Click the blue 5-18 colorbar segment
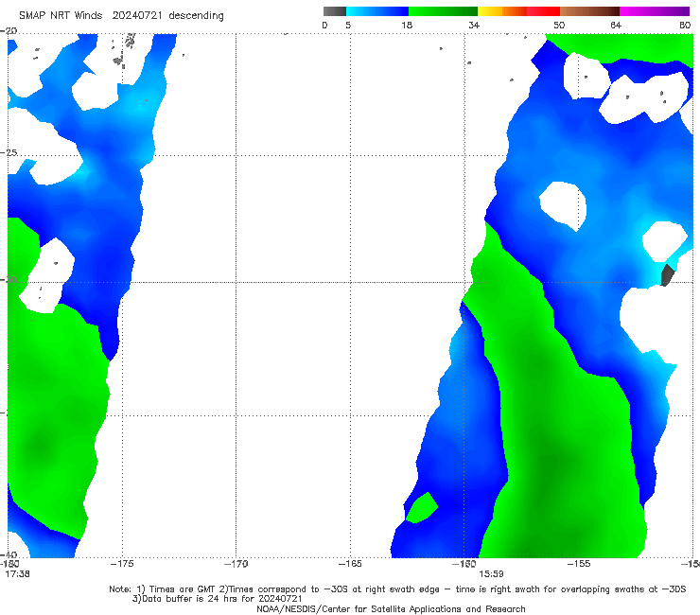Viewport: 700px width, 615px height. (377, 11)
